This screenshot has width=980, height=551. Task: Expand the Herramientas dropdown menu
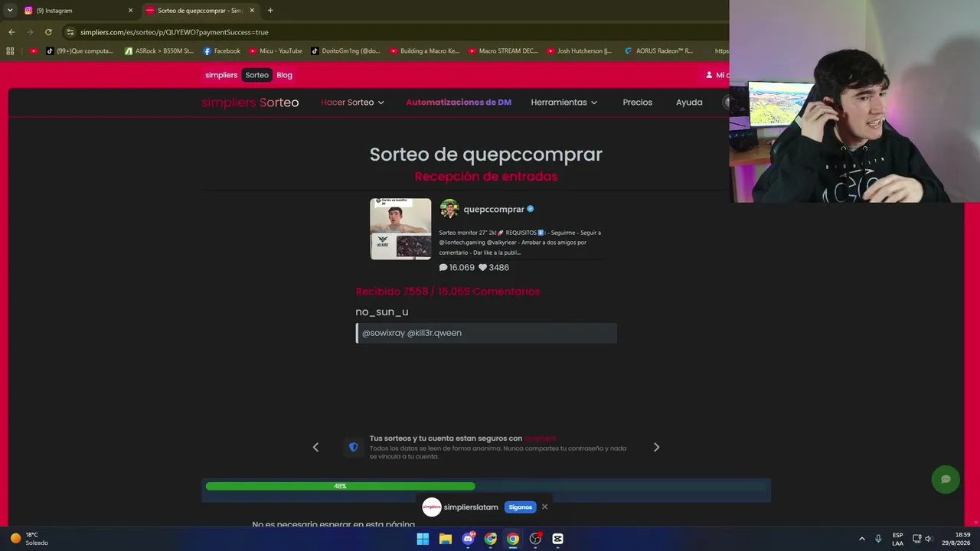pyautogui.click(x=564, y=103)
